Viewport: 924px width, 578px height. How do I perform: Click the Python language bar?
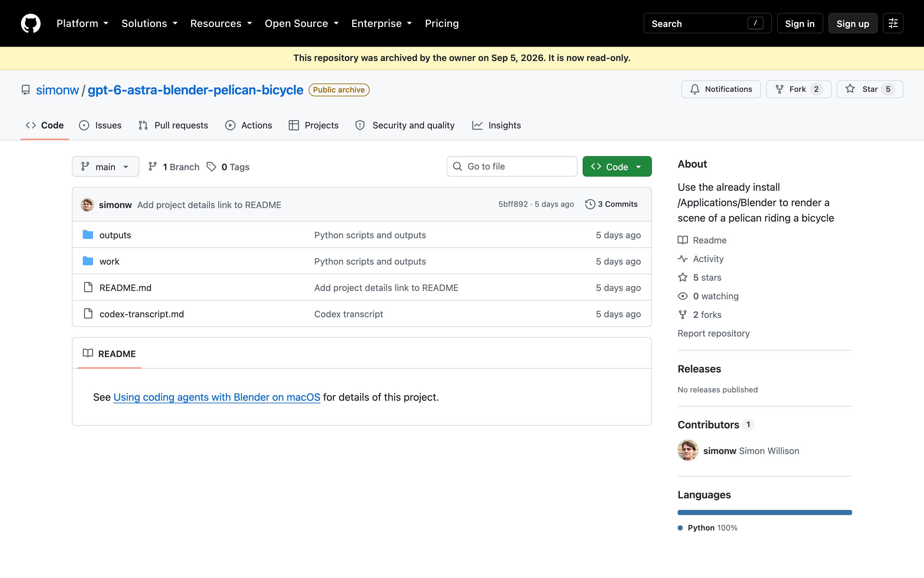[x=765, y=512]
